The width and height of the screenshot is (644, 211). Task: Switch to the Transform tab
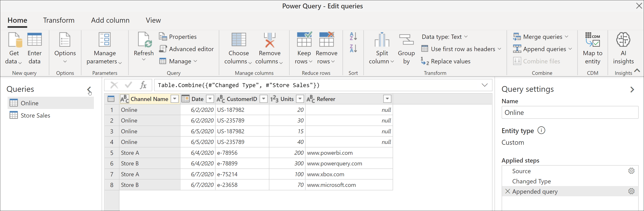click(x=59, y=20)
